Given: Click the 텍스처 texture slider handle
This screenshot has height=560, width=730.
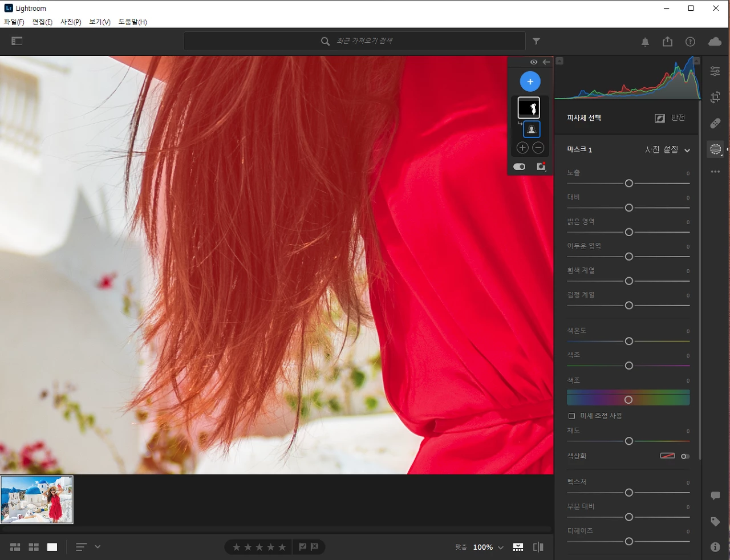Looking at the screenshot, I should tap(629, 493).
